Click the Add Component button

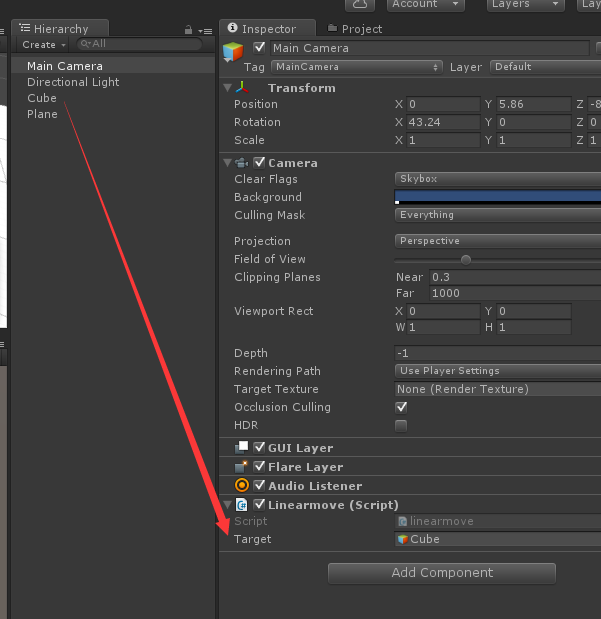pos(441,573)
